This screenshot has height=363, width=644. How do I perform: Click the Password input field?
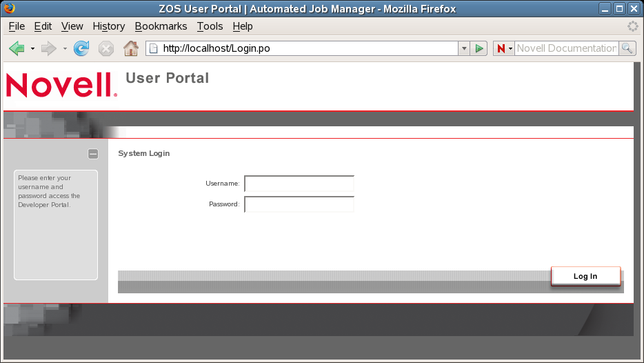pyautogui.click(x=299, y=204)
